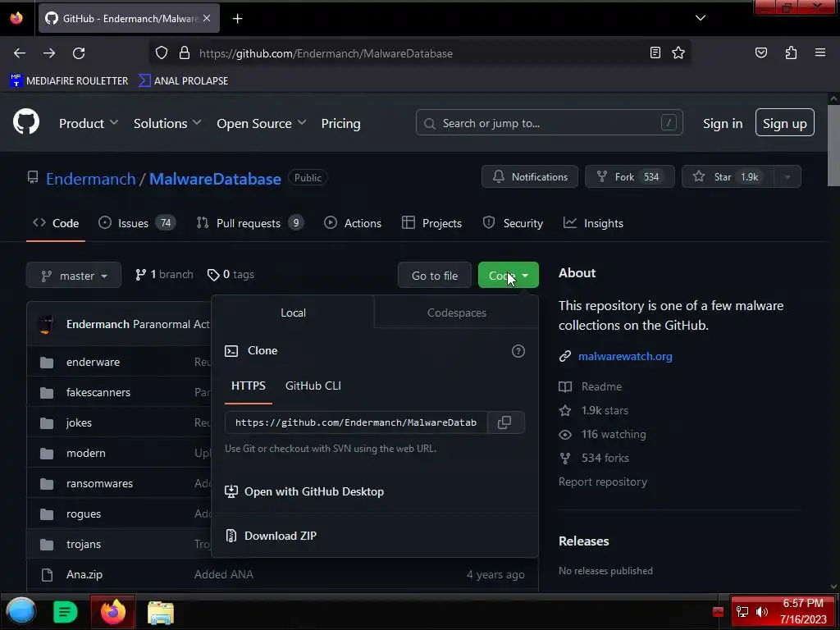840x630 pixels.
Task: Click the Go to file button
Action: click(x=435, y=276)
